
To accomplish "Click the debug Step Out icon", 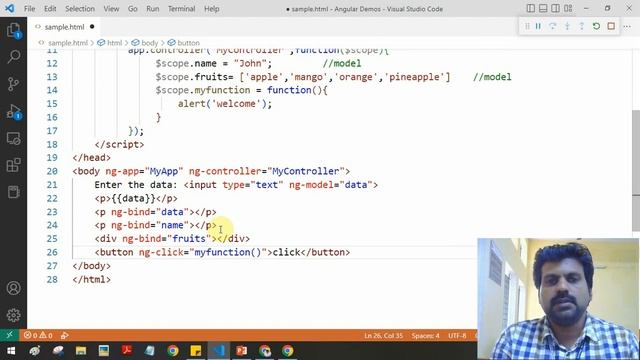I will 582,26.
